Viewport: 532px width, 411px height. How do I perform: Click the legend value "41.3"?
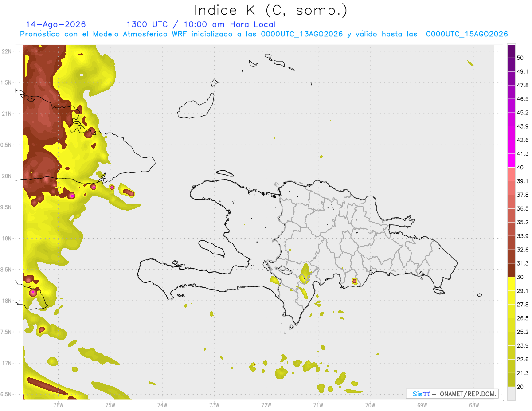(x=523, y=154)
